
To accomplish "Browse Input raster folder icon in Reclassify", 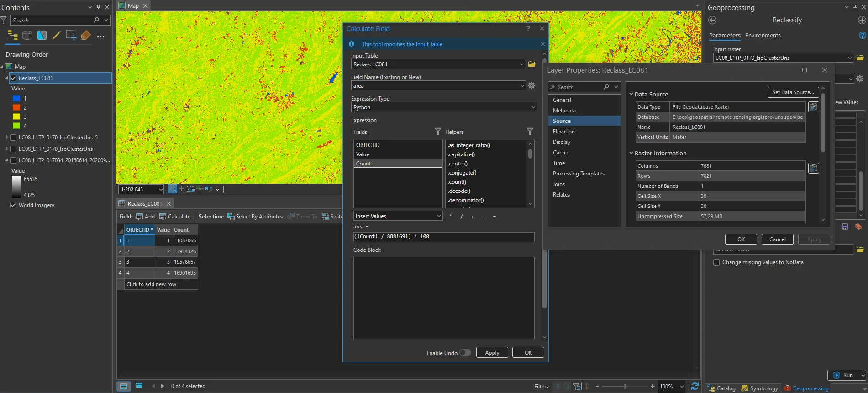I will (x=860, y=58).
